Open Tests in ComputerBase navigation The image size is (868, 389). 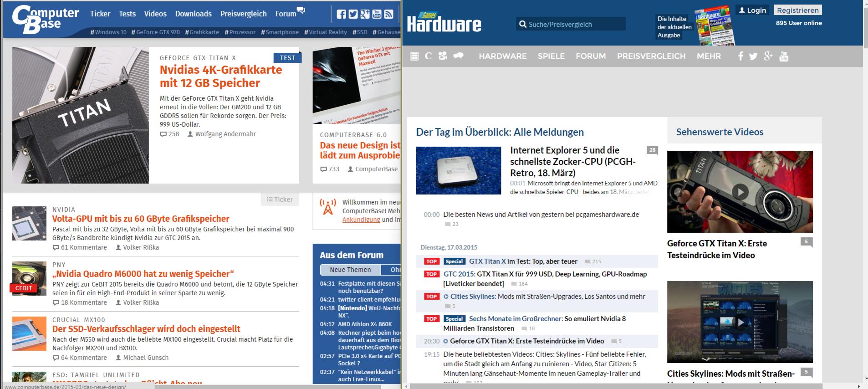tap(128, 14)
